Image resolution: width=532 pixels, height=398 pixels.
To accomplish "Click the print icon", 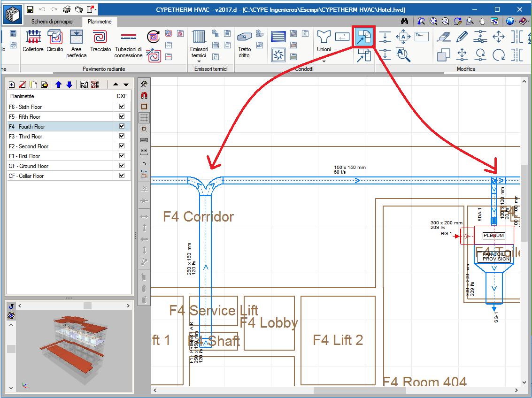I will 67,9.
